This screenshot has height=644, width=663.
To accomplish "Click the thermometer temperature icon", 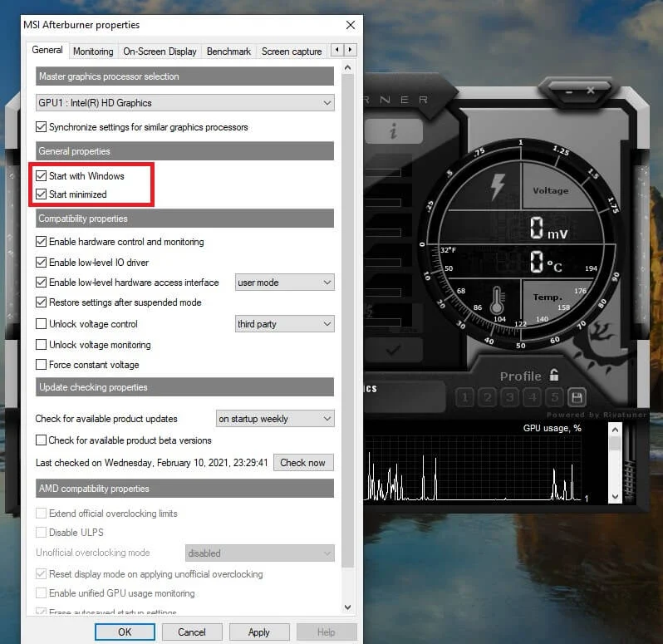I will click(497, 300).
